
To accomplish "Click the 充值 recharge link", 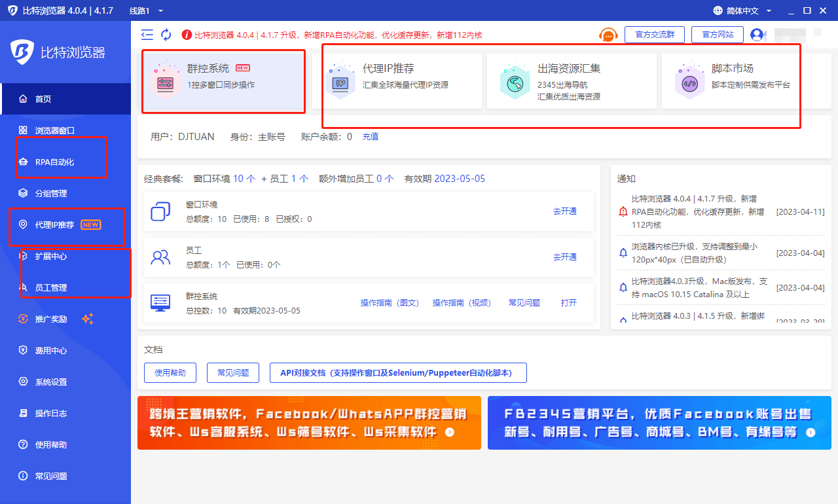I will tap(370, 136).
